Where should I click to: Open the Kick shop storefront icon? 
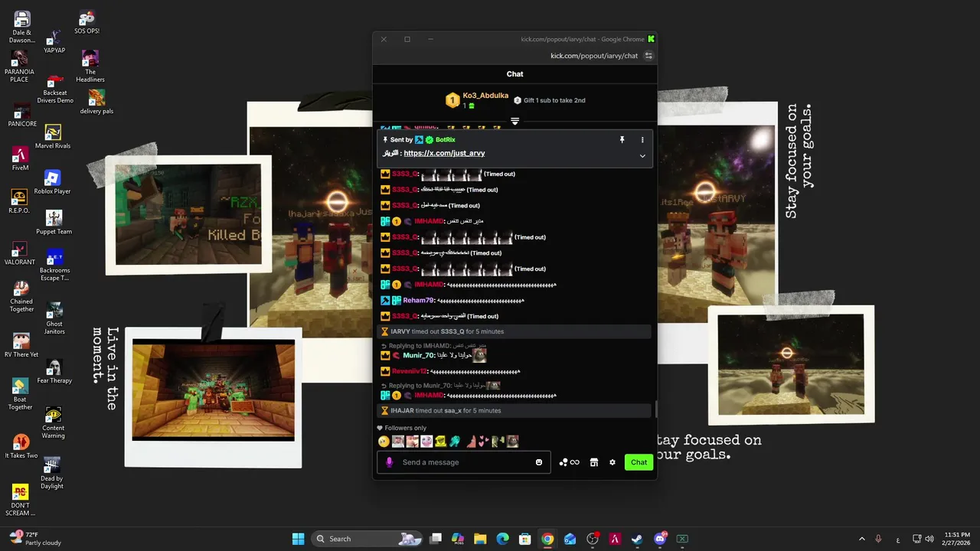593,462
